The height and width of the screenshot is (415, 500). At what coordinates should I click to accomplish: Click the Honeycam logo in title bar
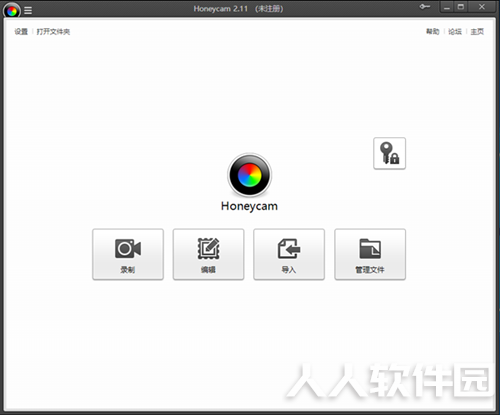point(12,11)
